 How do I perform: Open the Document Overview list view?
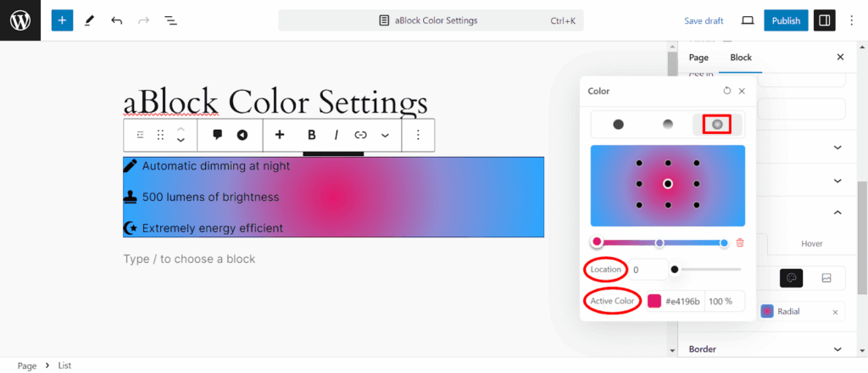pyautogui.click(x=170, y=20)
